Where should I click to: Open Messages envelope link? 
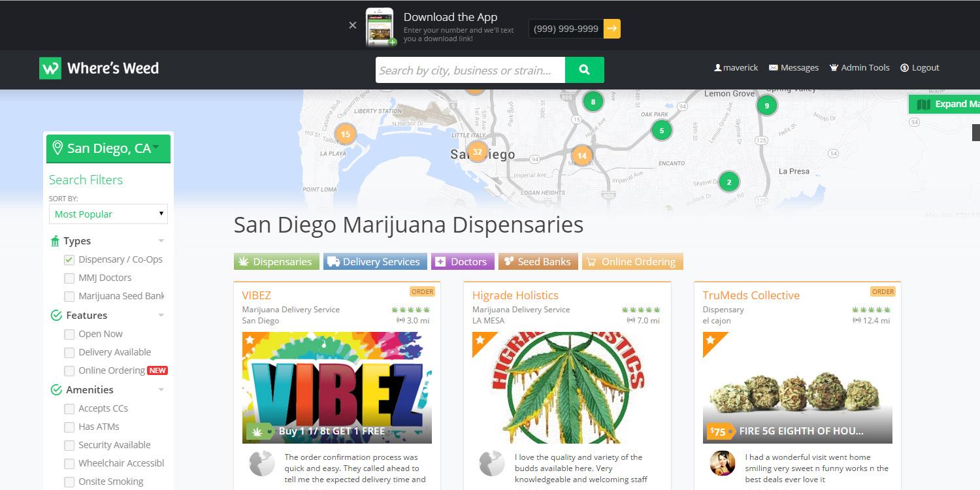[x=793, y=67]
